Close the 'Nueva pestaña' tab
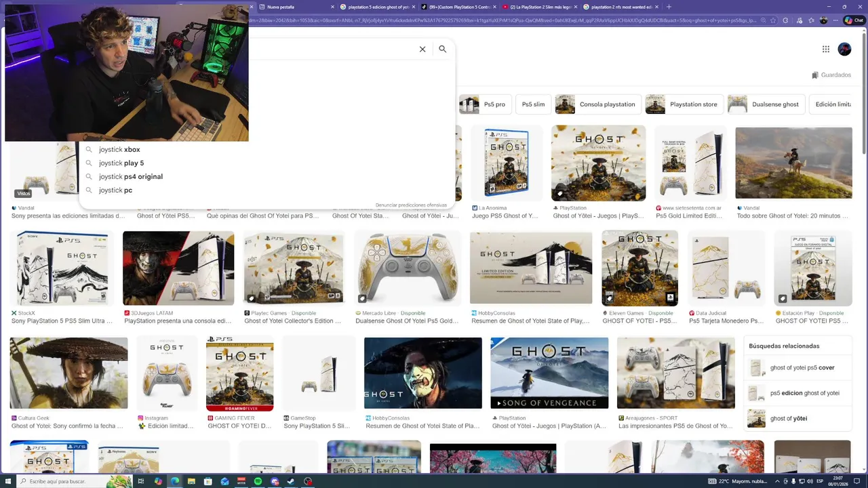Image resolution: width=868 pixels, height=488 pixels. pyautogui.click(x=332, y=7)
